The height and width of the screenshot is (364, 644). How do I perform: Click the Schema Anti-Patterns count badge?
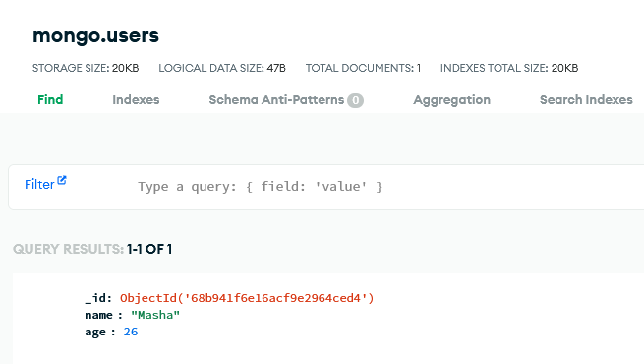[355, 100]
